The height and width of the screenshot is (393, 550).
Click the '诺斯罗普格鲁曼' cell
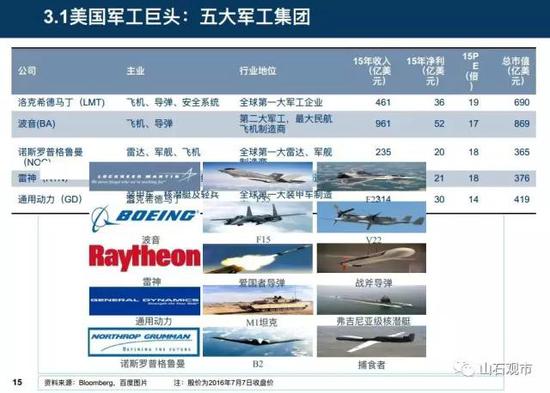(x=51, y=152)
